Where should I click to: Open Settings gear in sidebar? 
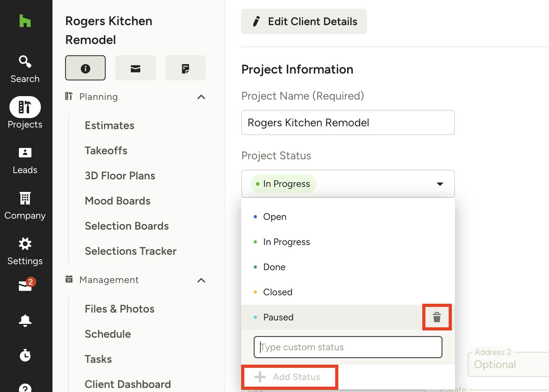pos(25,252)
